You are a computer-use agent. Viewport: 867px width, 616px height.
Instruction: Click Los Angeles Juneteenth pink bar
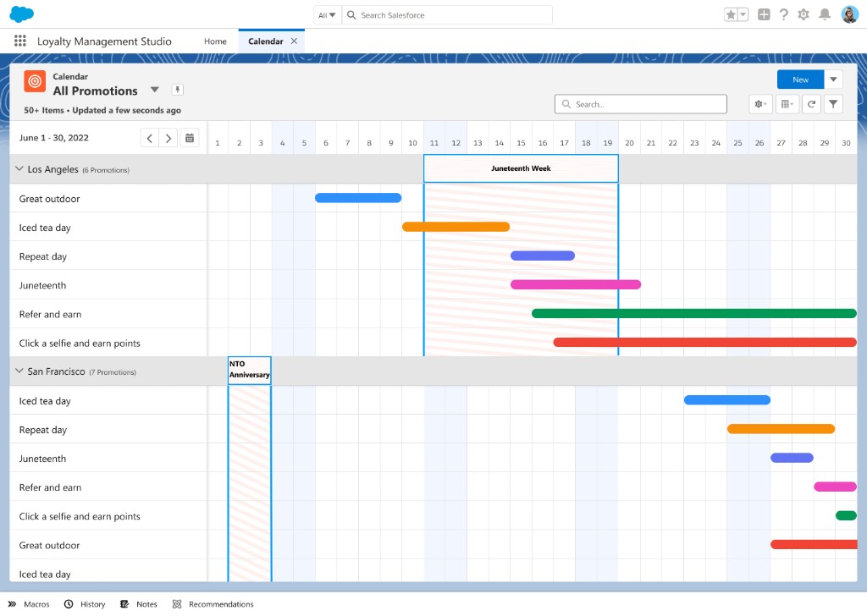(x=576, y=284)
